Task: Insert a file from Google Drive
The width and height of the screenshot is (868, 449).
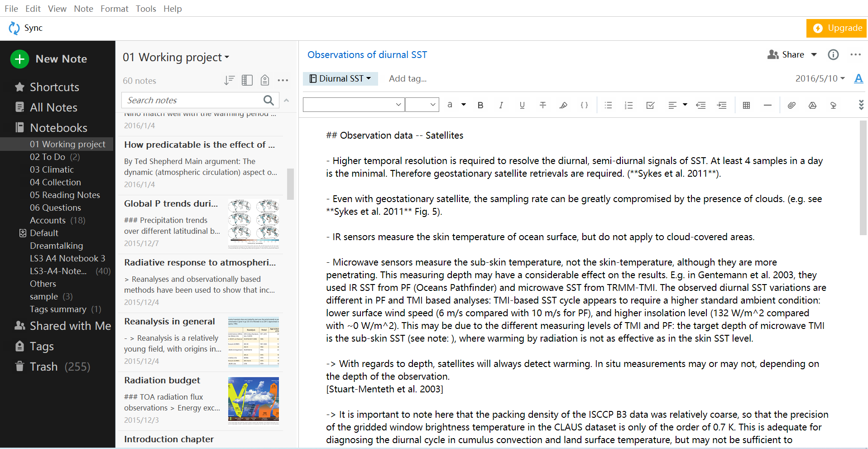Action: coord(812,105)
